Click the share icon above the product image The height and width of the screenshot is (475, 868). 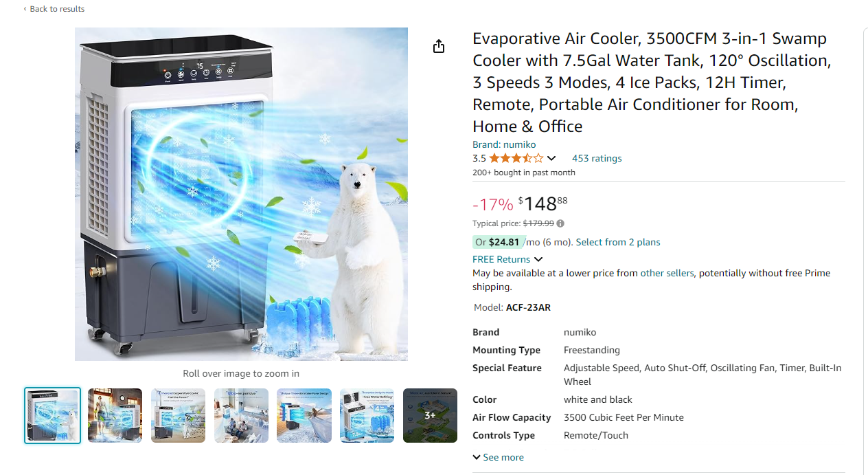[x=439, y=47]
